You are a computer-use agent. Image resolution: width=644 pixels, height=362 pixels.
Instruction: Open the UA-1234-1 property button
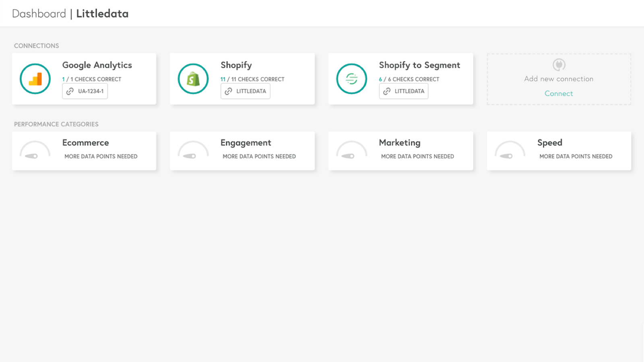pyautogui.click(x=85, y=91)
